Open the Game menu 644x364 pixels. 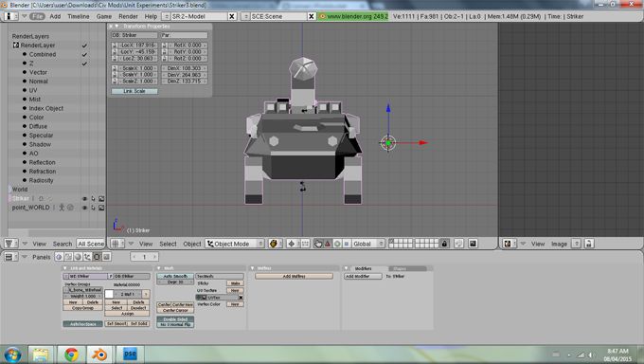pos(104,16)
